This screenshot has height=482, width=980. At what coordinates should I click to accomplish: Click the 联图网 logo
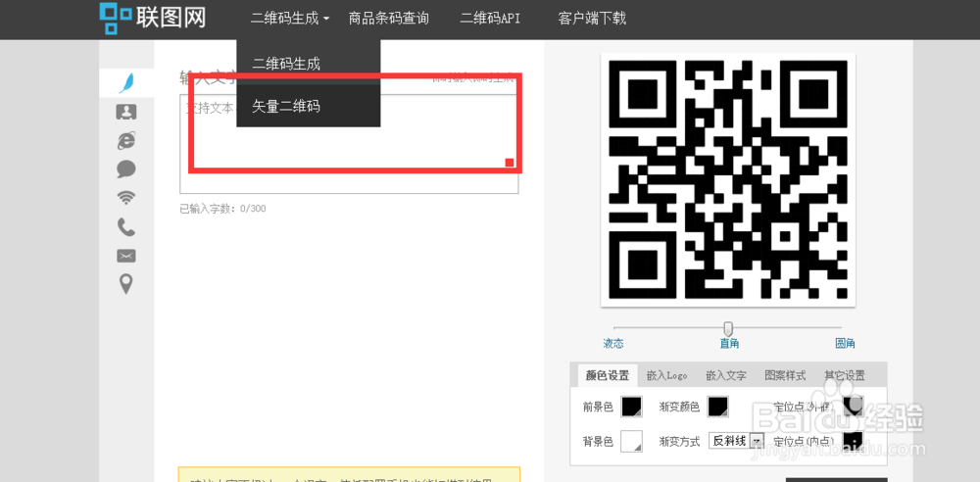pos(153,18)
